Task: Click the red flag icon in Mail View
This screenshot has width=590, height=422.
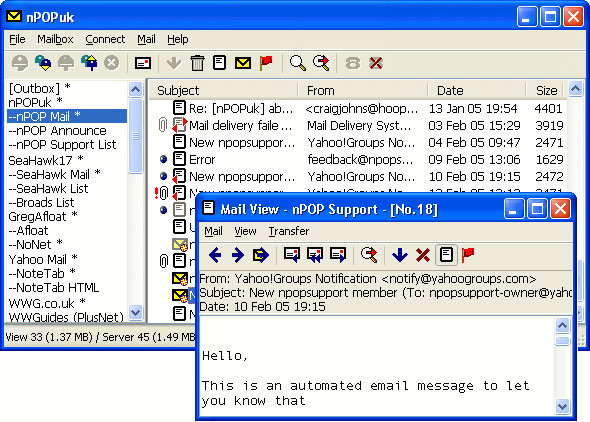Action: click(468, 255)
